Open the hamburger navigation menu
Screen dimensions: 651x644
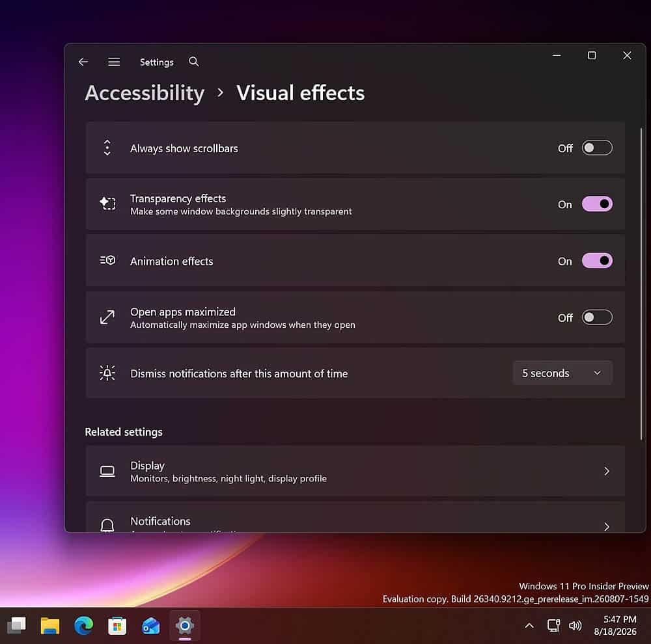pos(114,62)
